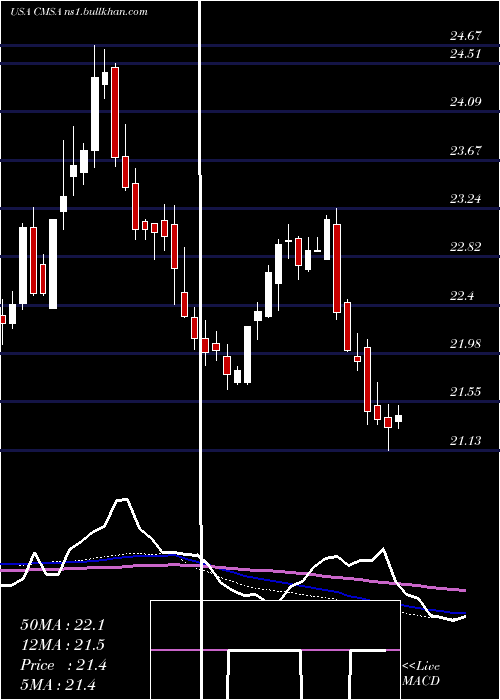Click the '50MA : 22.1' reading
Screen dimensions: 500x700
tap(62, 625)
